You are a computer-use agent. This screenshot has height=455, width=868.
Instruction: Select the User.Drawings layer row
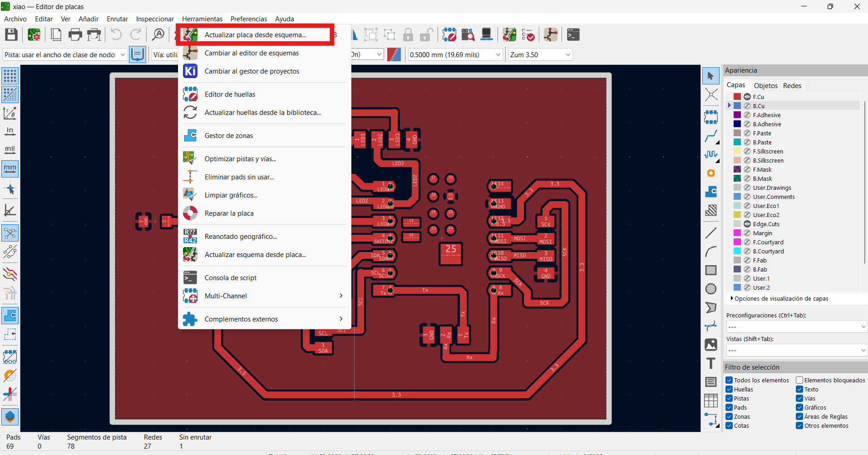click(x=794, y=188)
